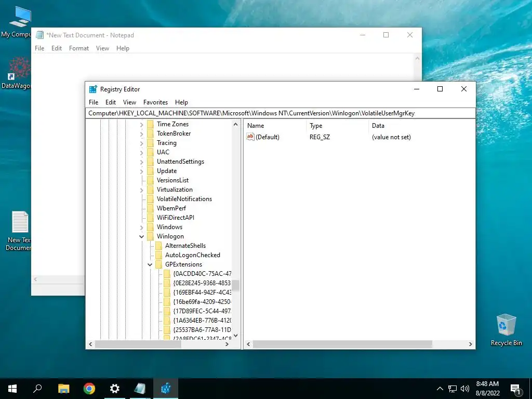Open File Explorer from the taskbar
532x399 pixels.
[63, 389]
